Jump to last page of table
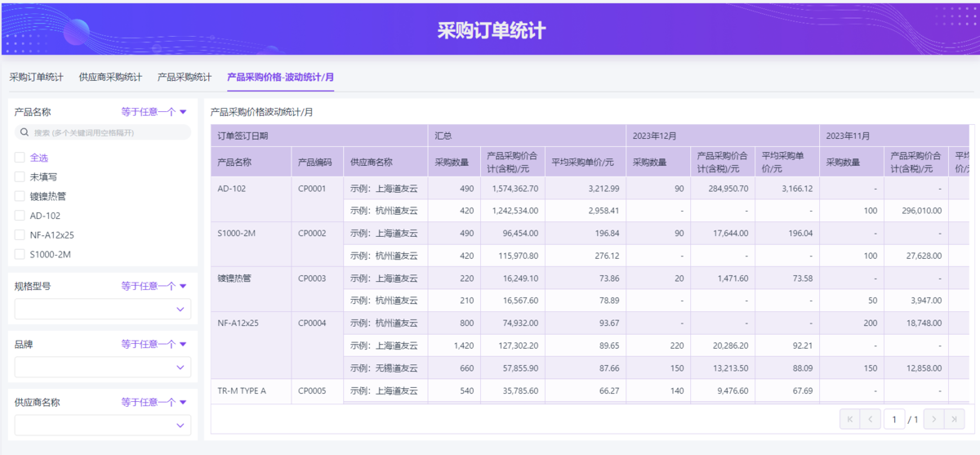This screenshot has width=980, height=455. tap(955, 419)
